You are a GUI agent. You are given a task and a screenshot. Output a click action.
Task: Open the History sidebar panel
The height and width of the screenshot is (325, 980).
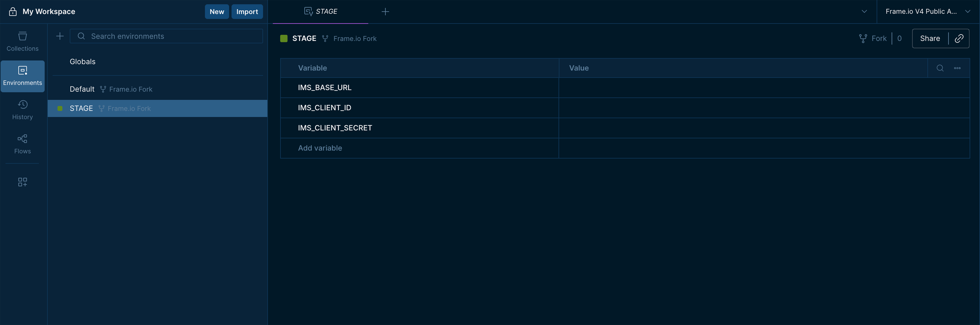22,110
